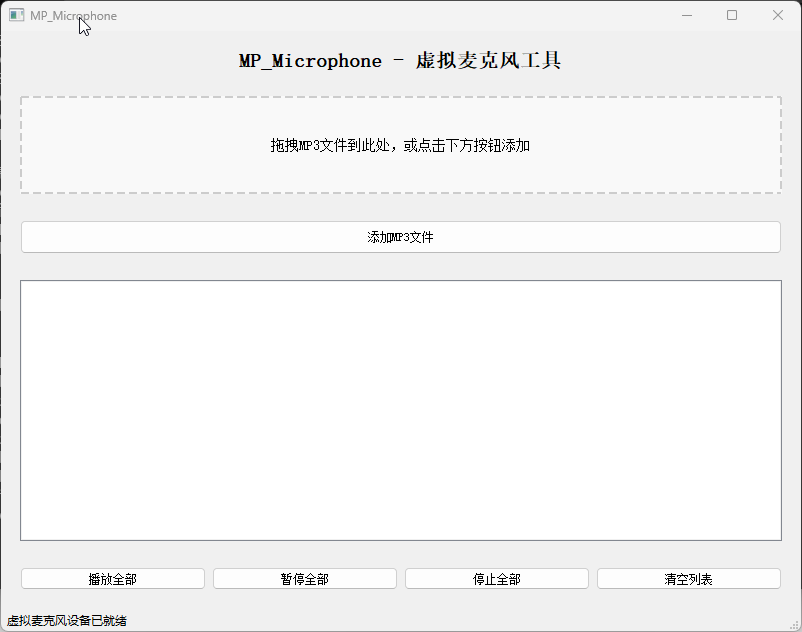Stop all playback via 停止全部
Screen dimensions: 802x632
click(x=497, y=579)
